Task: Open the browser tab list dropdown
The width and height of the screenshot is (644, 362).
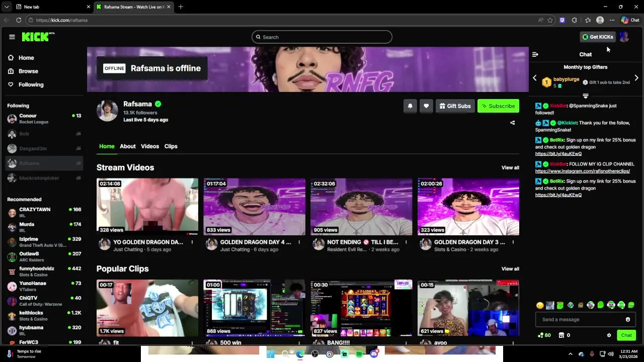Action: pyautogui.click(x=6, y=7)
